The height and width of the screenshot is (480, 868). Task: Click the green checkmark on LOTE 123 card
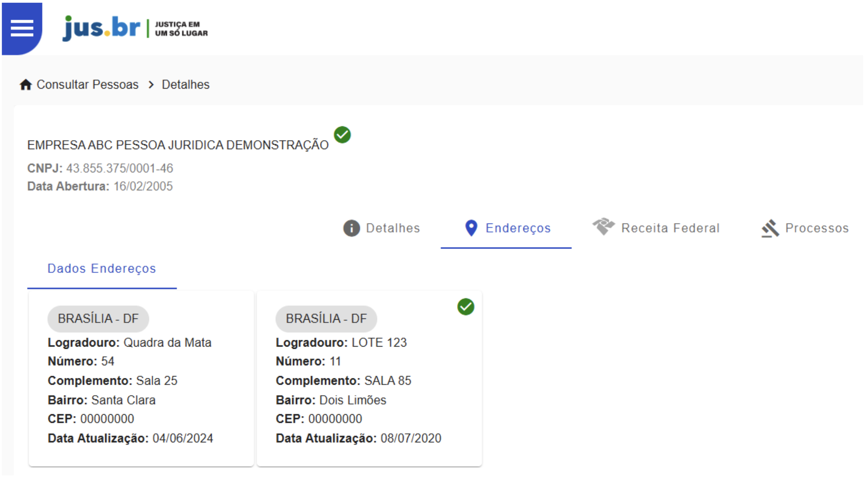[466, 307]
